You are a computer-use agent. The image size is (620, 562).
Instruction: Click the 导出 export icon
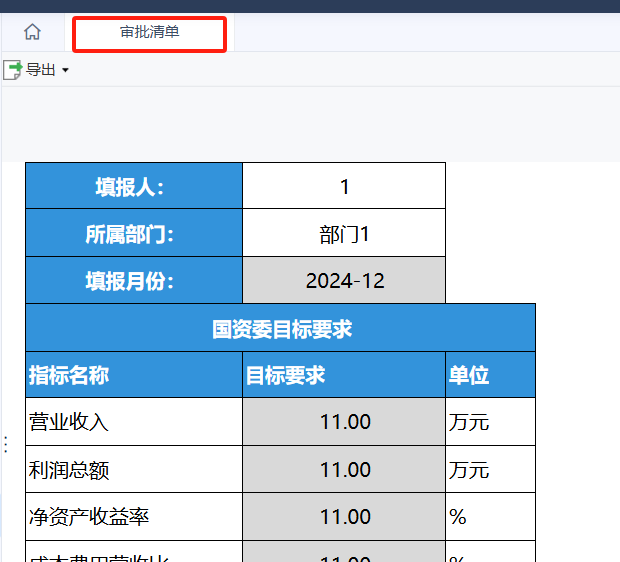coord(13,70)
